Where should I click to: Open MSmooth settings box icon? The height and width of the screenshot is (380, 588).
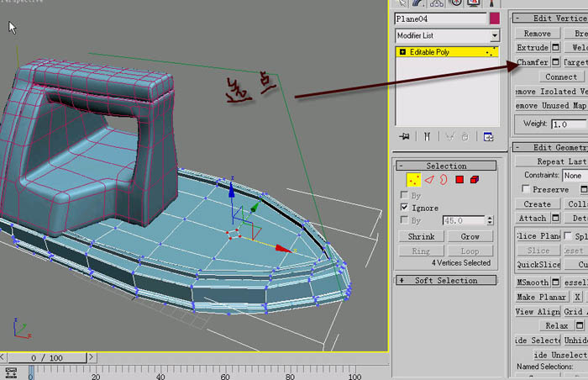click(x=556, y=282)
